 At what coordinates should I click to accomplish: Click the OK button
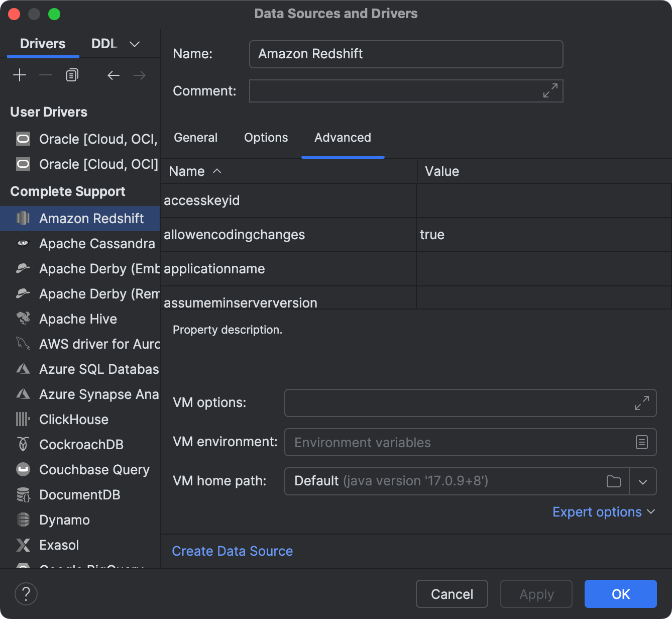tap(620, 594)
